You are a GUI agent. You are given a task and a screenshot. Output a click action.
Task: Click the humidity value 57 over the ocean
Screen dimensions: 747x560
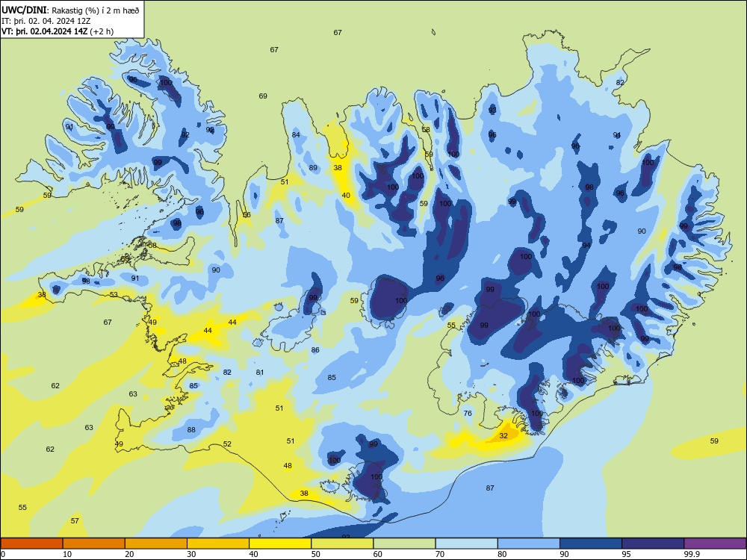click(75, 521)
